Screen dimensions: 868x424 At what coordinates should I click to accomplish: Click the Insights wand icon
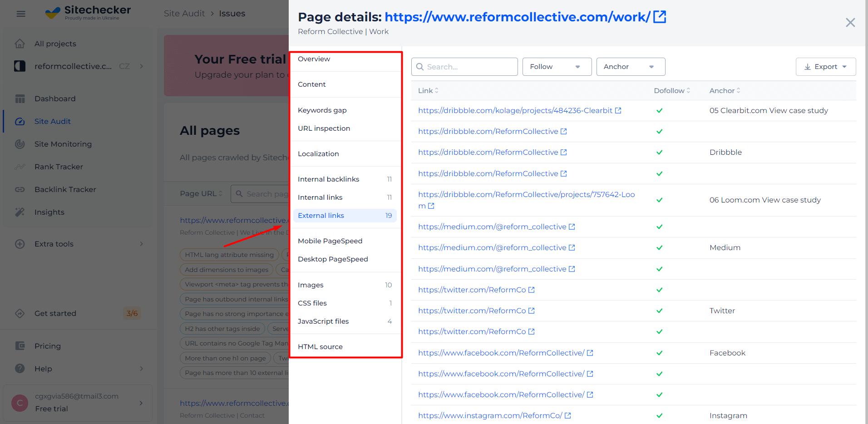20,212
